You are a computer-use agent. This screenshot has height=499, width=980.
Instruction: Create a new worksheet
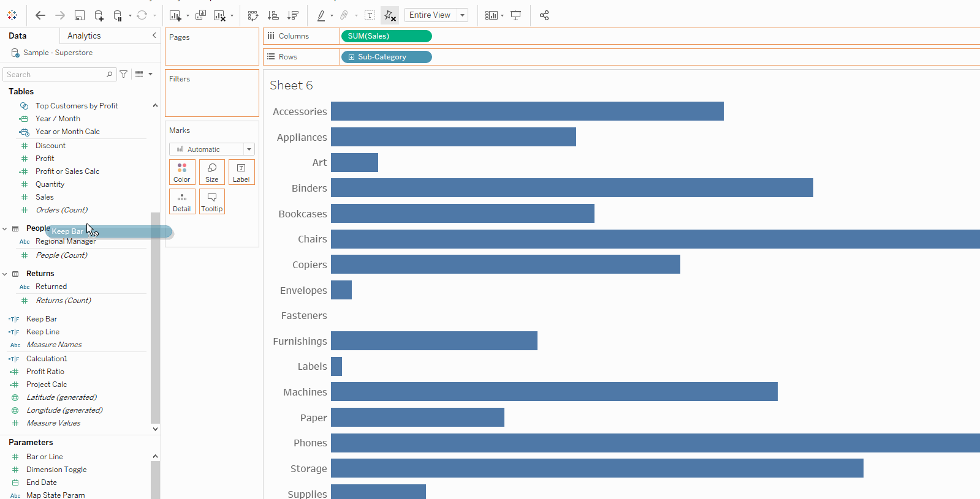175,15
